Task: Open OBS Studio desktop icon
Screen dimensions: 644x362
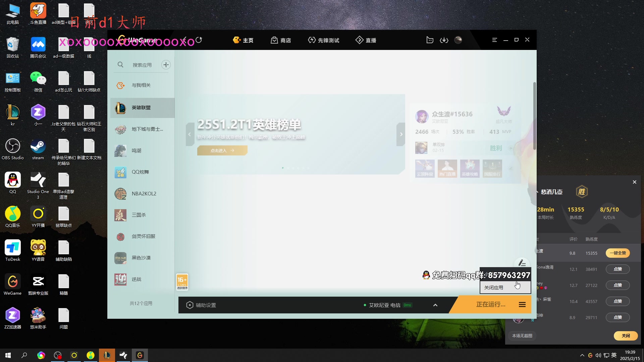Action: click(x=13, y=149)
